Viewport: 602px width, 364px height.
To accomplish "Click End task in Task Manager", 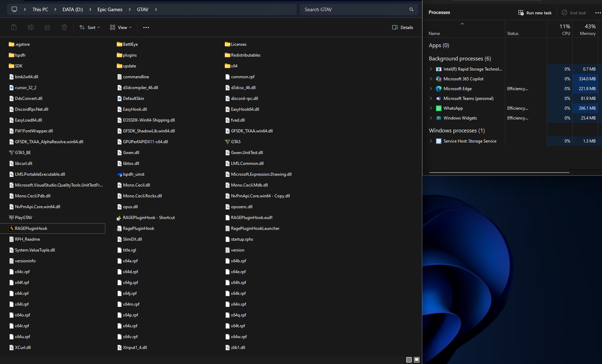I will [574, 13].
